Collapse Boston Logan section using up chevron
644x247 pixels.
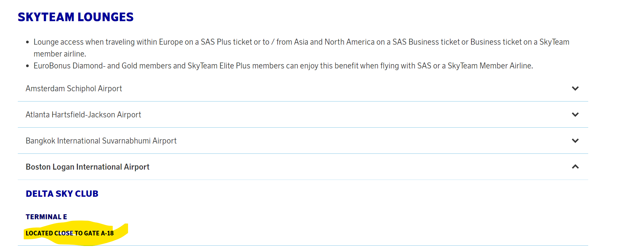pos(575,167)
